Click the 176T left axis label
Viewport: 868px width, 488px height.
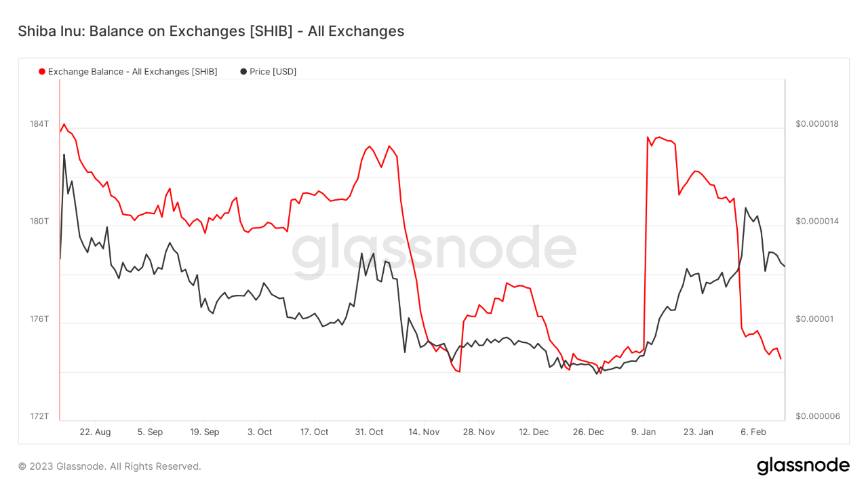pos(39,319)
